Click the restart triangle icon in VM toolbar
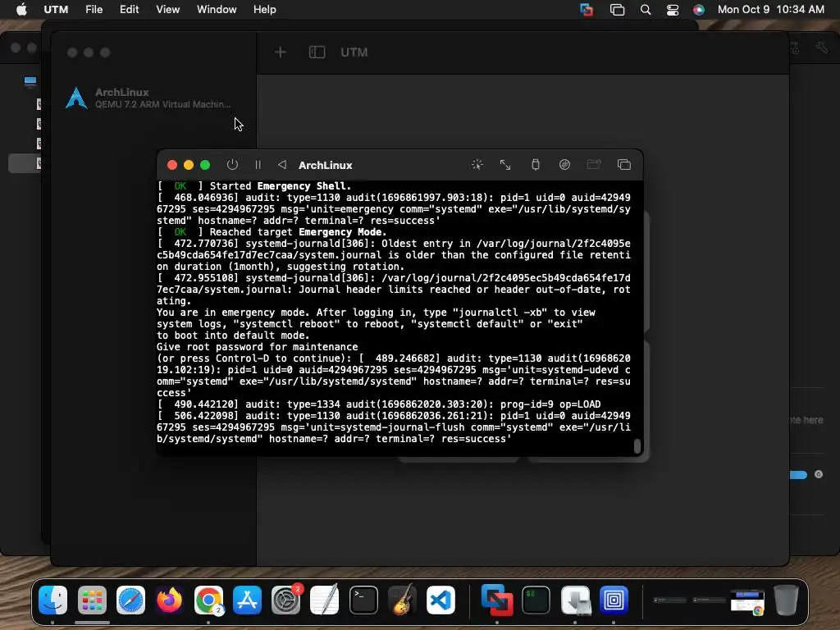Screen dimensions: 840x630 click(282, 164)
